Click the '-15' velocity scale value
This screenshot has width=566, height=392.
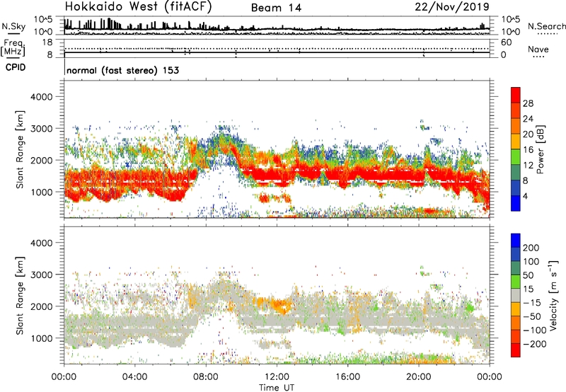[531, 303]
